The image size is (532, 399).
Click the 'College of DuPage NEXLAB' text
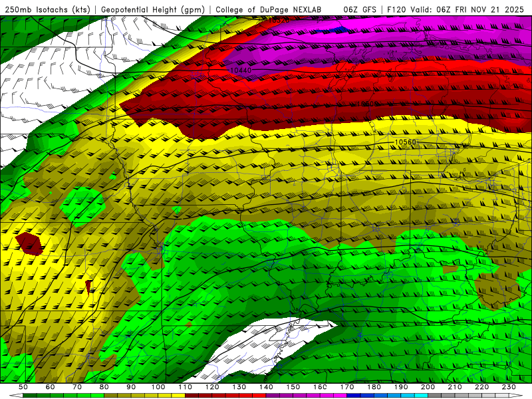coord(269,10)
